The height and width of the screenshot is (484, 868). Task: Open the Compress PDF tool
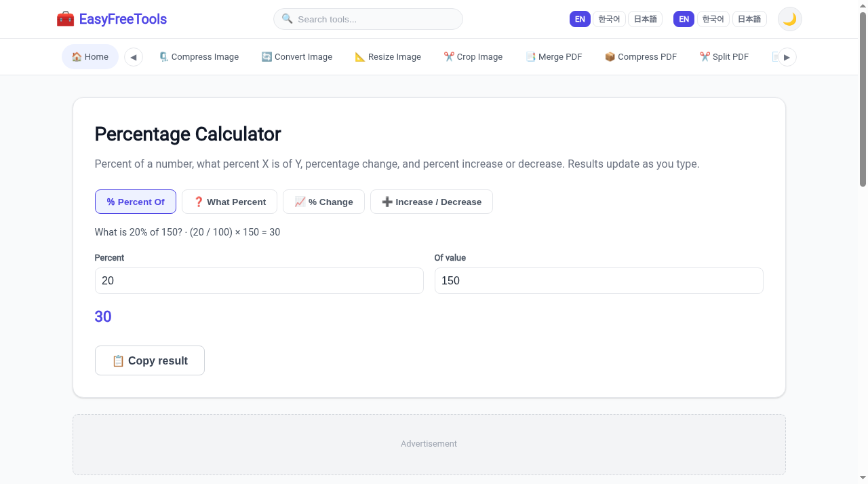point(641,57)
